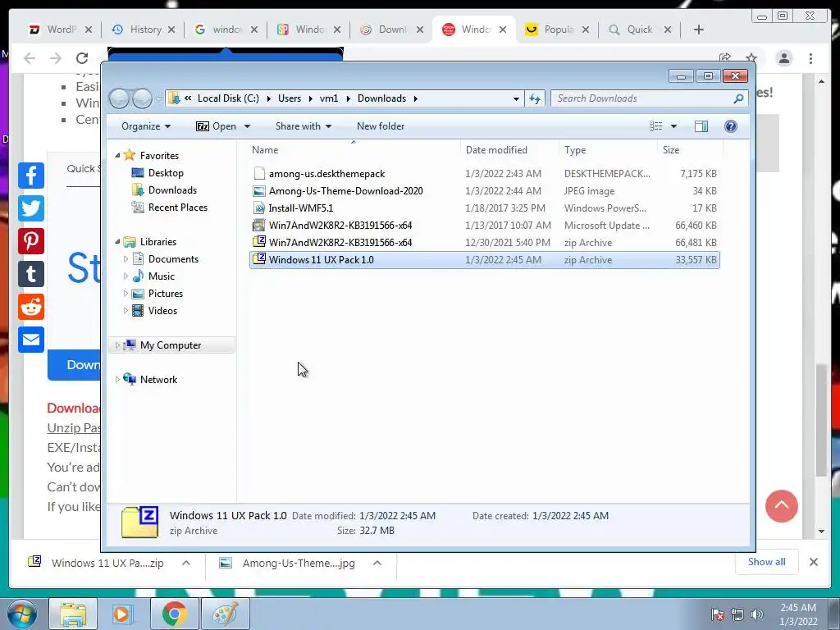Screen dimensions: 840x630
Task: Click the search magnifier in Search Downloads
Action: 738,98
